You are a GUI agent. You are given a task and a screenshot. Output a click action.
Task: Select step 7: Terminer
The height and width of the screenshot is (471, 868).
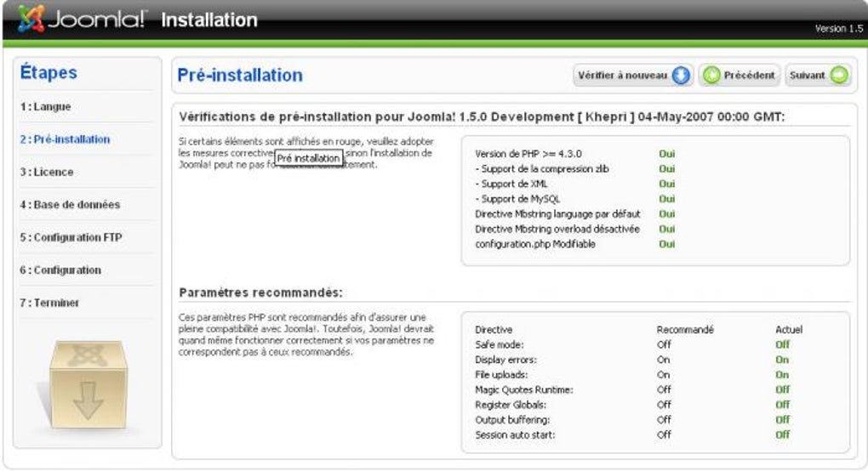point(49,303)
